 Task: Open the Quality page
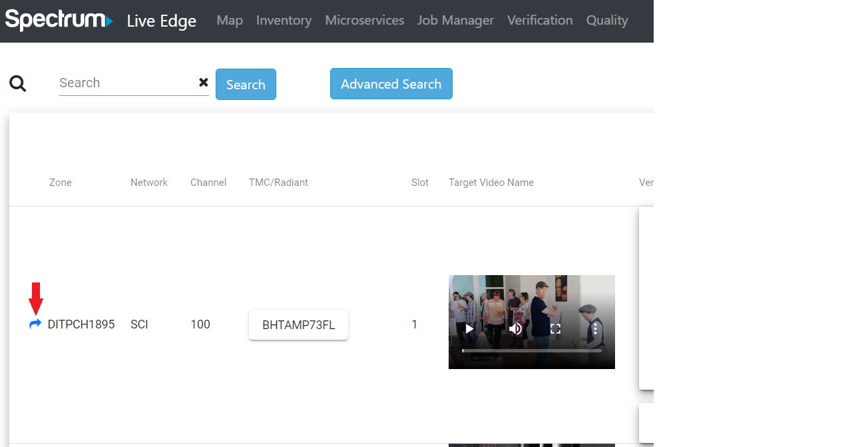pyautogui.click(x=607, y=21)
